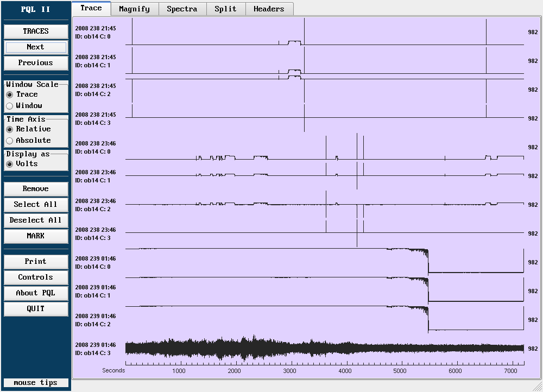This screenshot has width=543, height=392.
Task: Open About PQL dialog
Action: [x=36, y=293]
